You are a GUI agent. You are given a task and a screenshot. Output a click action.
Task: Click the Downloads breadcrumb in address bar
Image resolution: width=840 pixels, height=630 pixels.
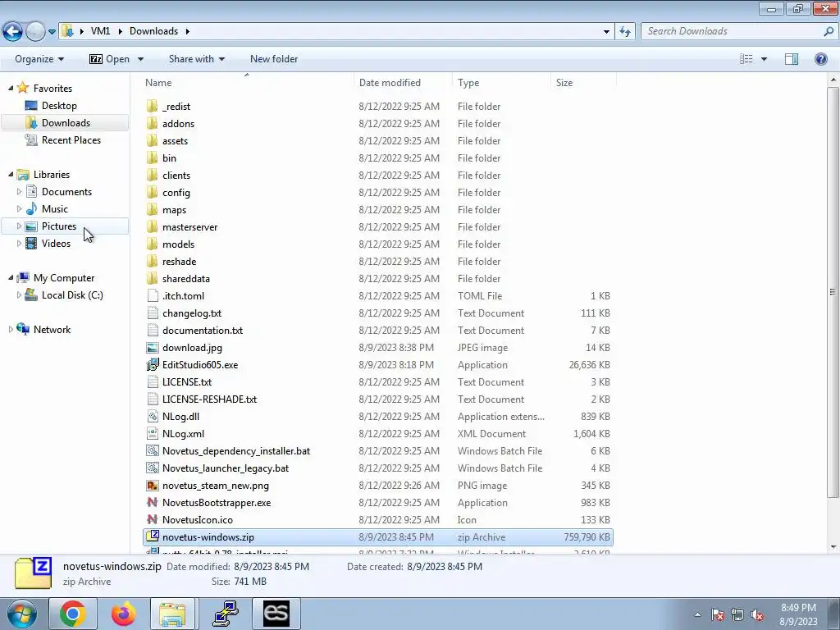[x=153, y=31]
